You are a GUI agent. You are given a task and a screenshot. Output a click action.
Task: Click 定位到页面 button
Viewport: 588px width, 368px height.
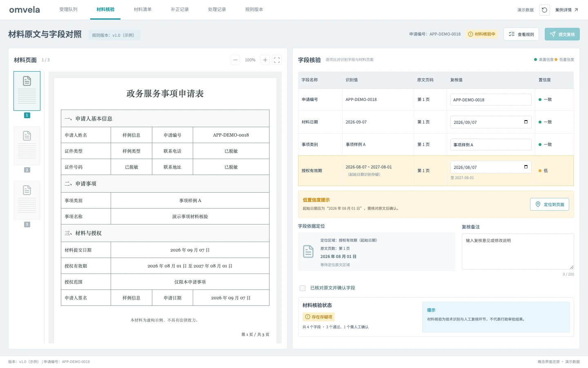(x=549, y=204)
